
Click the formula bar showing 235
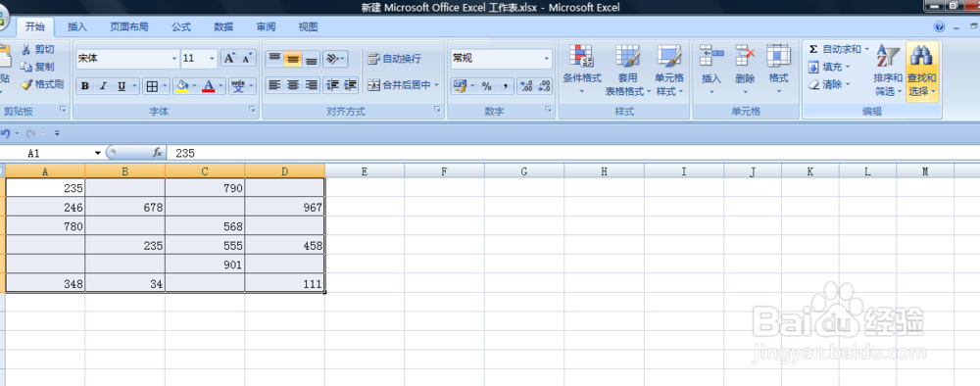point(572,153)
